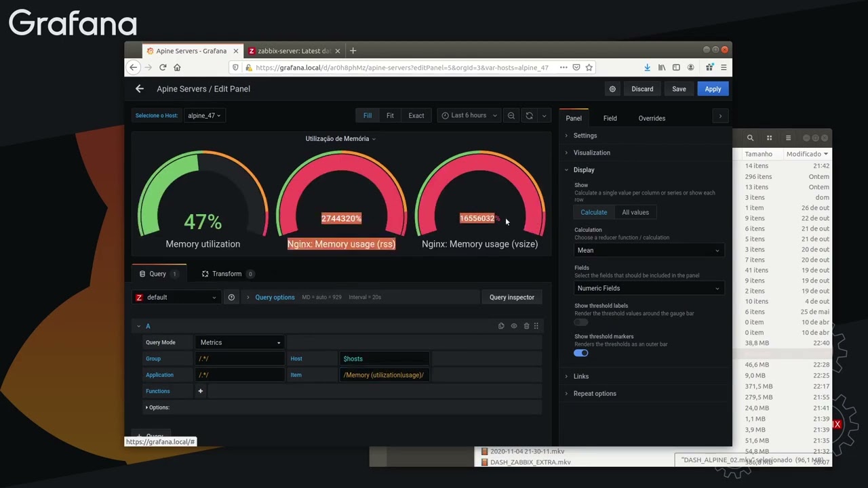Sort by Modificado column in the file manager
This screenshot has width=868, height=488.
807,154
